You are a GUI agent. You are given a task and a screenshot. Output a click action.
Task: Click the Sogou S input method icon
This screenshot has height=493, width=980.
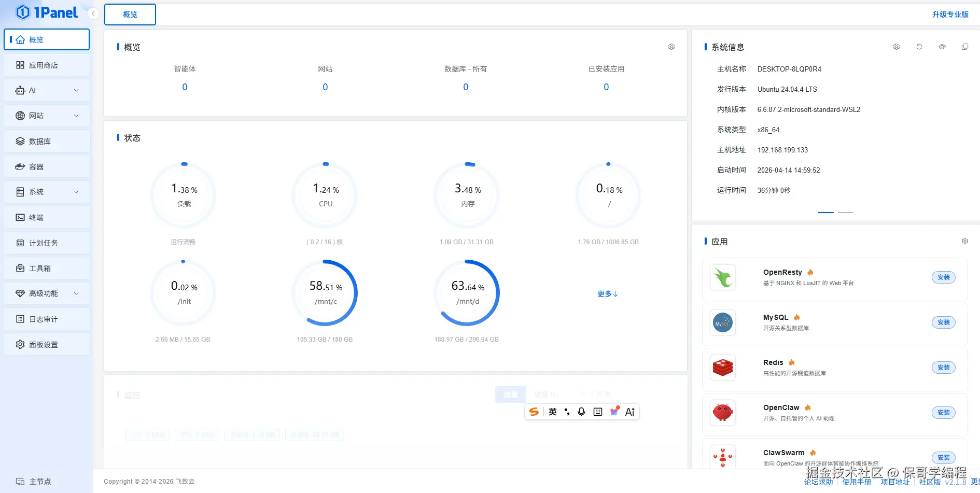click(534, 412)
